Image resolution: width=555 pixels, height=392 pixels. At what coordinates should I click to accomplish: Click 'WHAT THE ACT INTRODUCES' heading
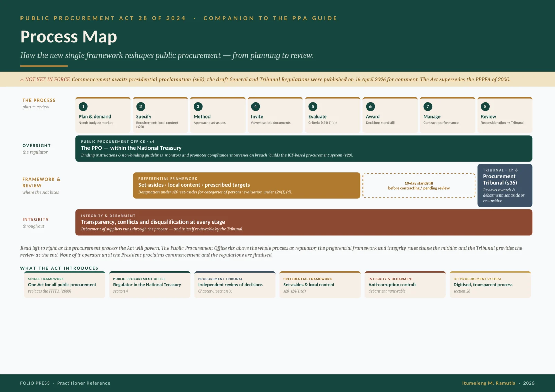pyautogui.click(x=59, y=268)
